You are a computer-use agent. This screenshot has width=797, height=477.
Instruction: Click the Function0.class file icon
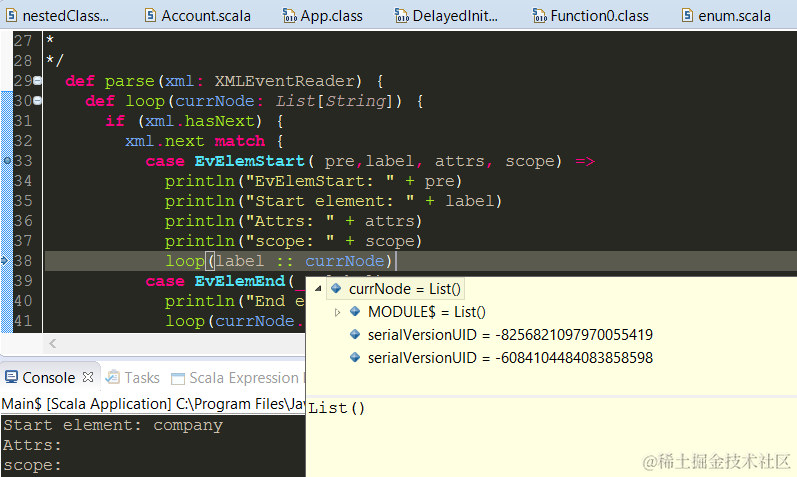pos(539,16)
